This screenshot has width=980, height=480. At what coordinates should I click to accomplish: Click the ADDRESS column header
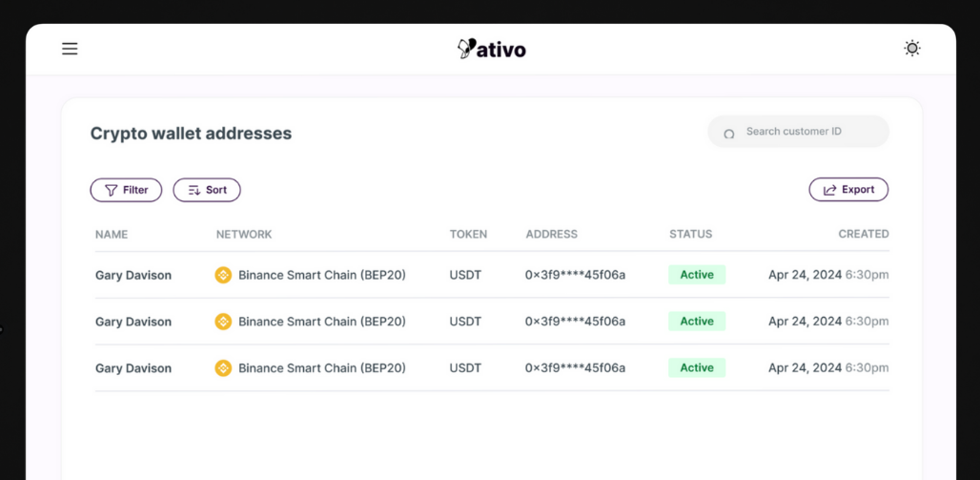551,235
